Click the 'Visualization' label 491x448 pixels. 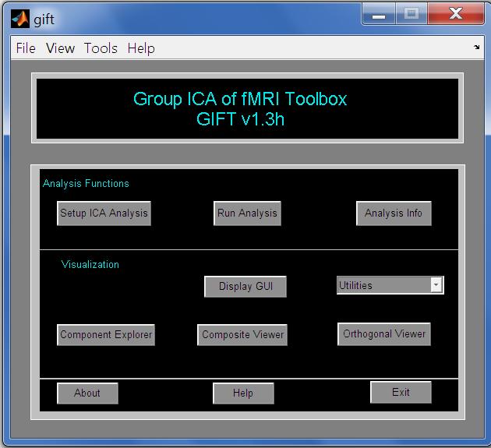pyautogui.click(x=90, y=265)
